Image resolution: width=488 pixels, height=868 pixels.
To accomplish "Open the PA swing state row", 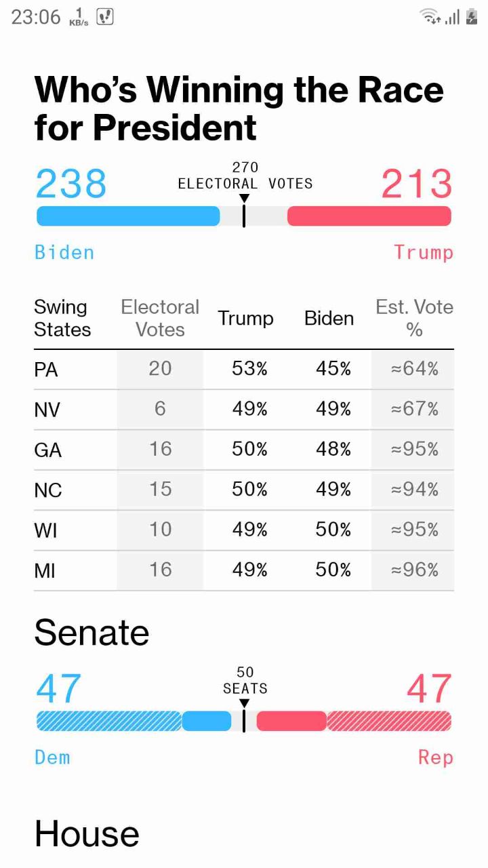I will [x=244, y=370].
